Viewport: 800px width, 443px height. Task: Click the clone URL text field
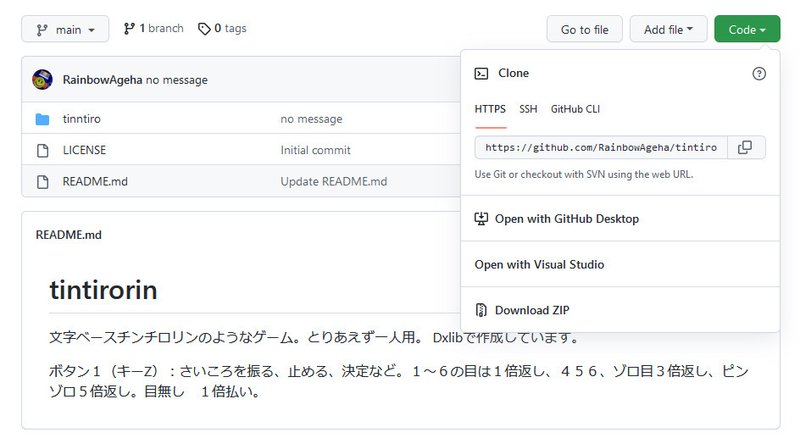pos(601,147)
